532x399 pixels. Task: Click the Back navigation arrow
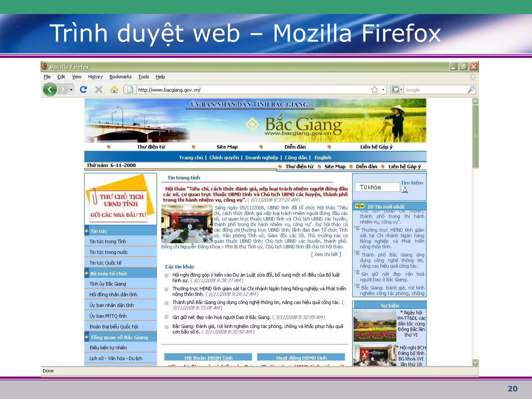pyautogui.click(x=50, y=90)
